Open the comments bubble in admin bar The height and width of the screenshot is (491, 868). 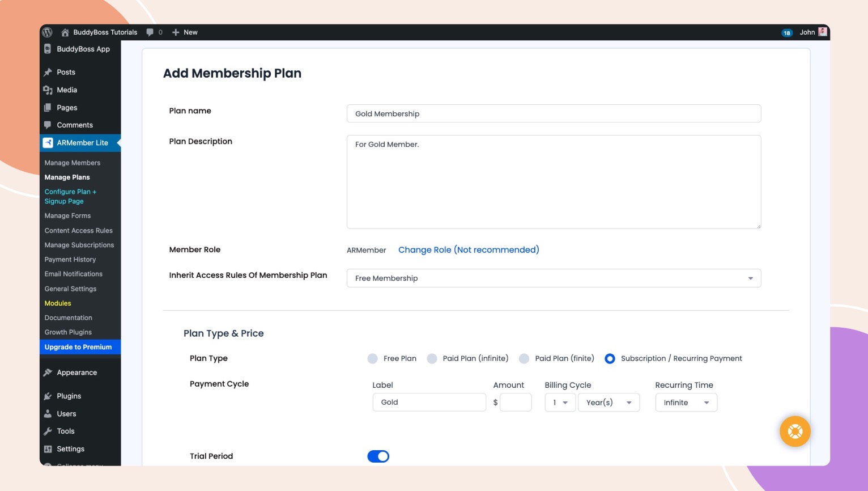[x=150, y=32]
